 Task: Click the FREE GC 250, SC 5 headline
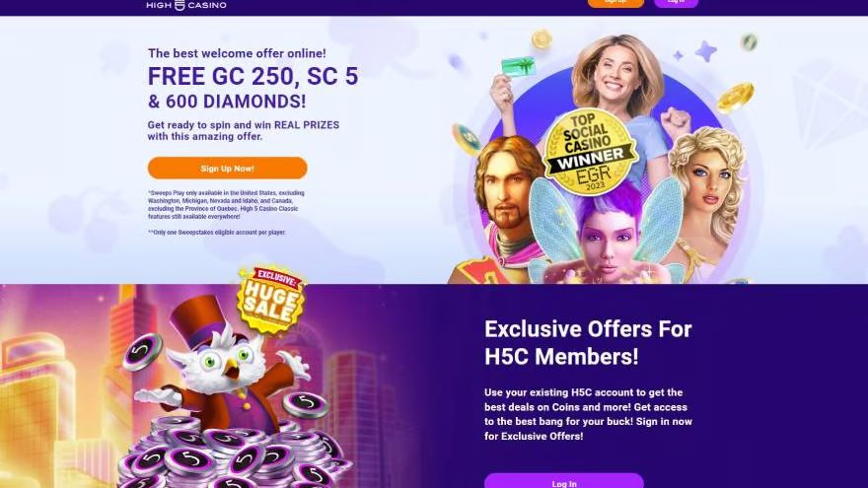click(x=253, y=76)
